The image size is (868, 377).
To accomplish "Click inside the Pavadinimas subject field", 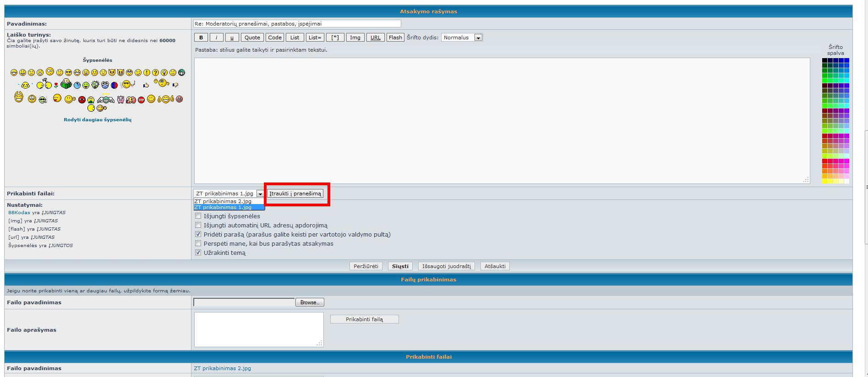I will click(297, 24).
